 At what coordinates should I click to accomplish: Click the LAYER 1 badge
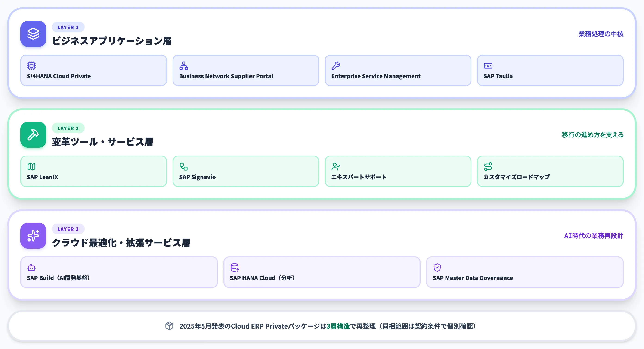(x=68, y=27)
